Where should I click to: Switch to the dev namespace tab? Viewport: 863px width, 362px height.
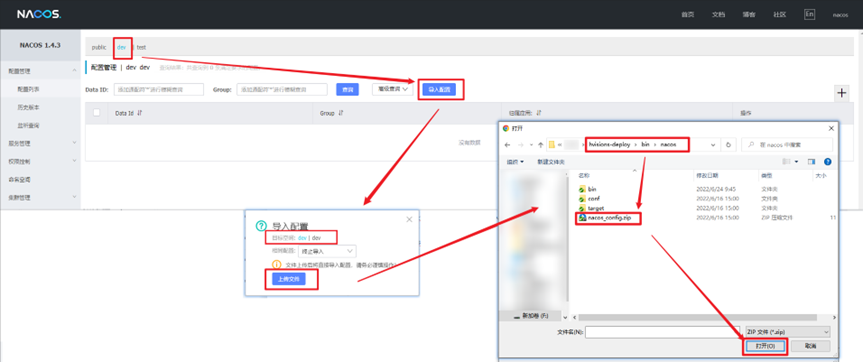[x=122, y=47]
